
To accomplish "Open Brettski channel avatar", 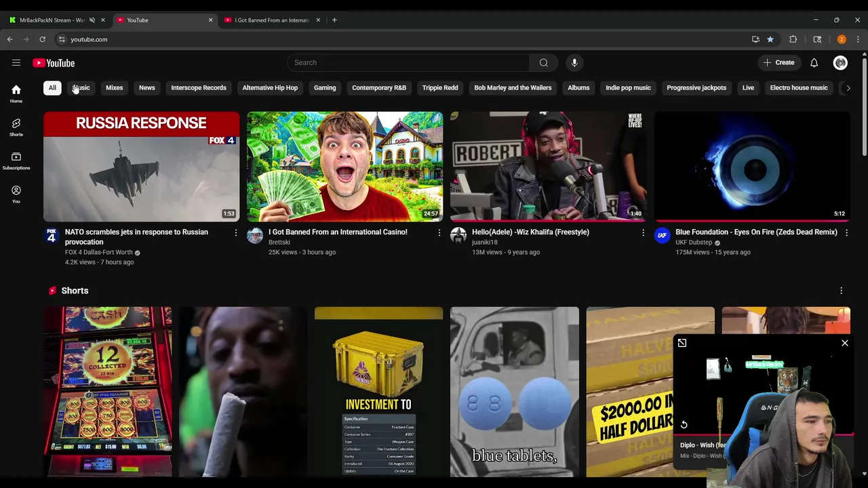I will [x=255, y=235].
